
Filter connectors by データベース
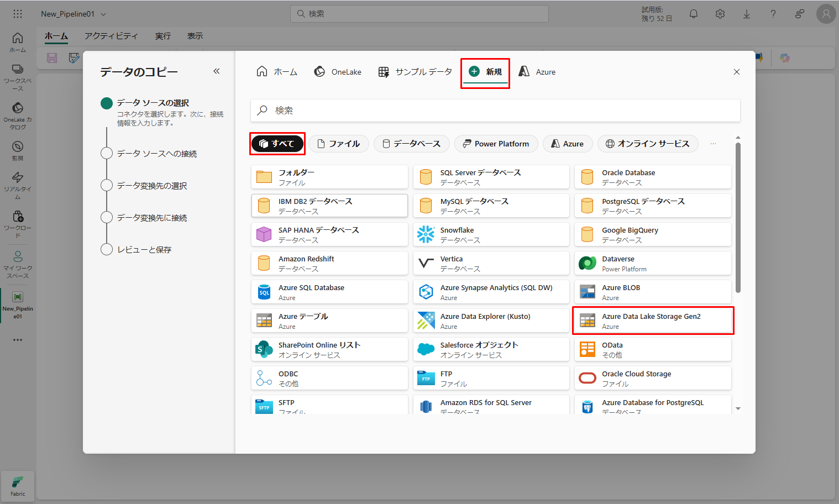(411, 144)
